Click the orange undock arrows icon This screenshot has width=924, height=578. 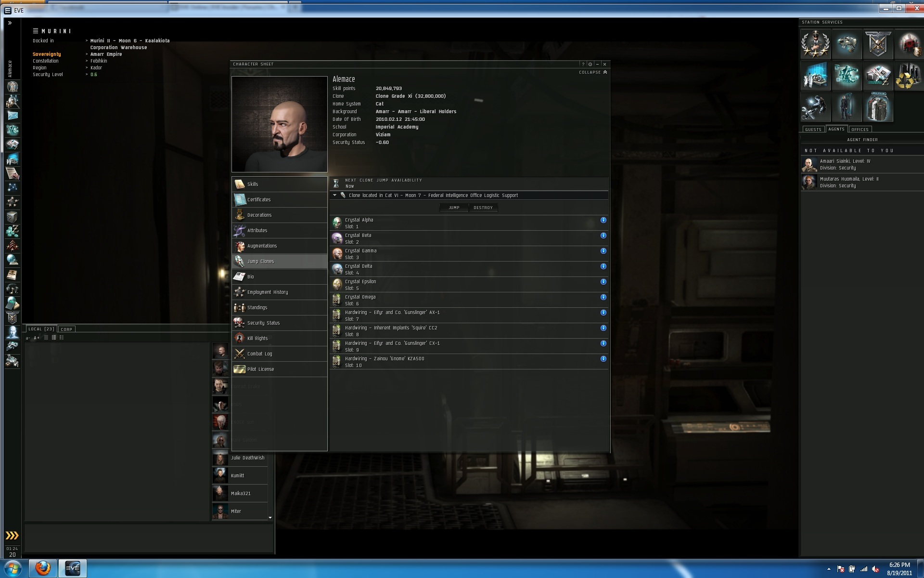click(x=12, y=536)
